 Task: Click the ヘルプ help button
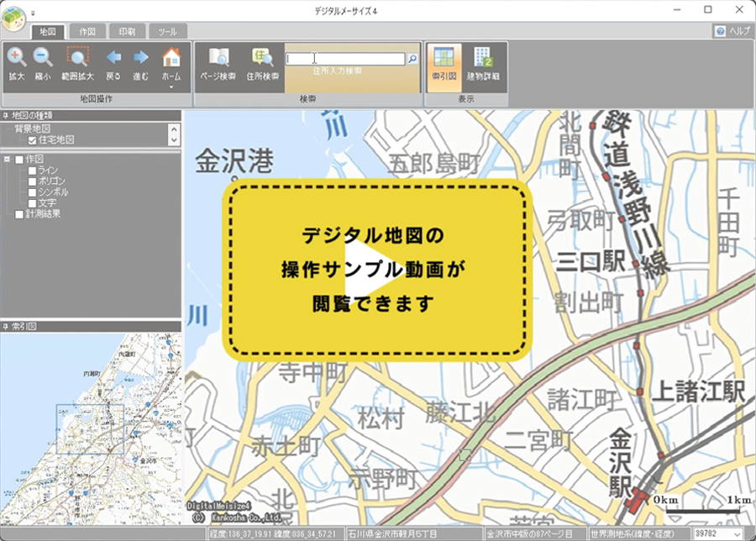732,32
